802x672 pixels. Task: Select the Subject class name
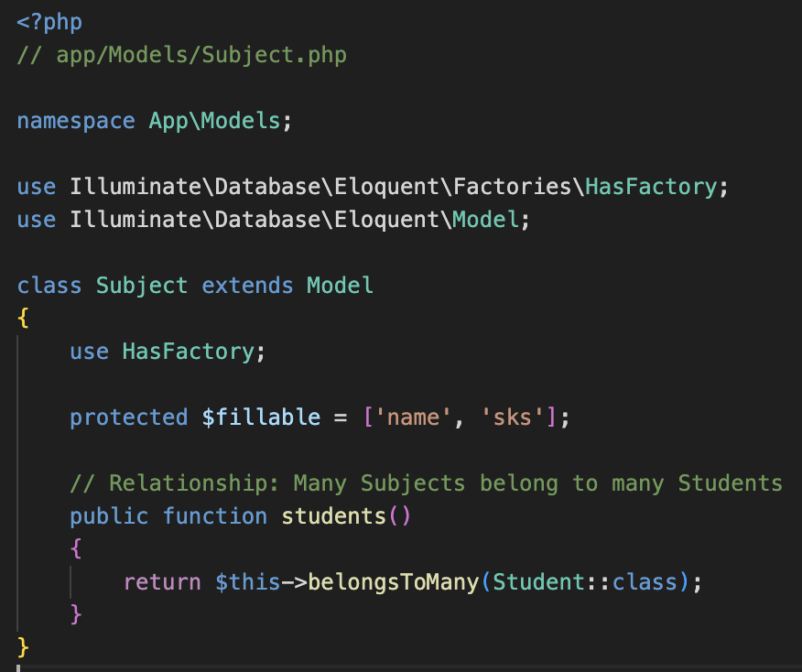click(x=142, y=285)
